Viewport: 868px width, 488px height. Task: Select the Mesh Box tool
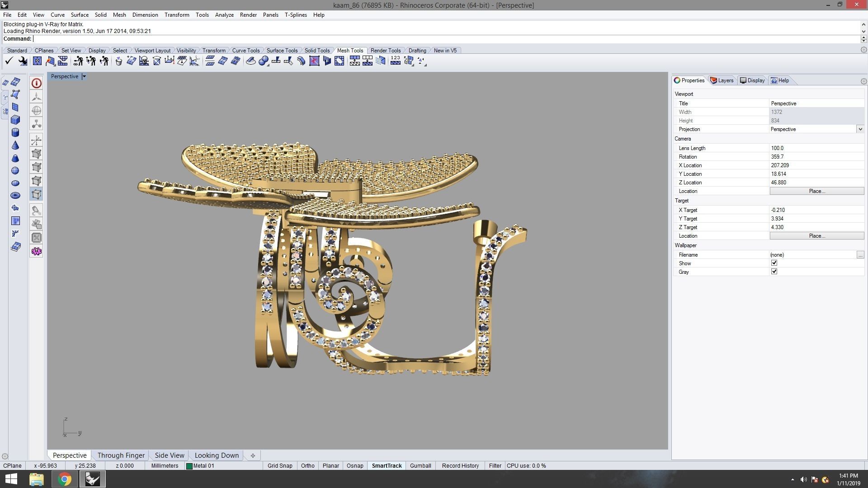pyautogui.click(x=15, y=120)
